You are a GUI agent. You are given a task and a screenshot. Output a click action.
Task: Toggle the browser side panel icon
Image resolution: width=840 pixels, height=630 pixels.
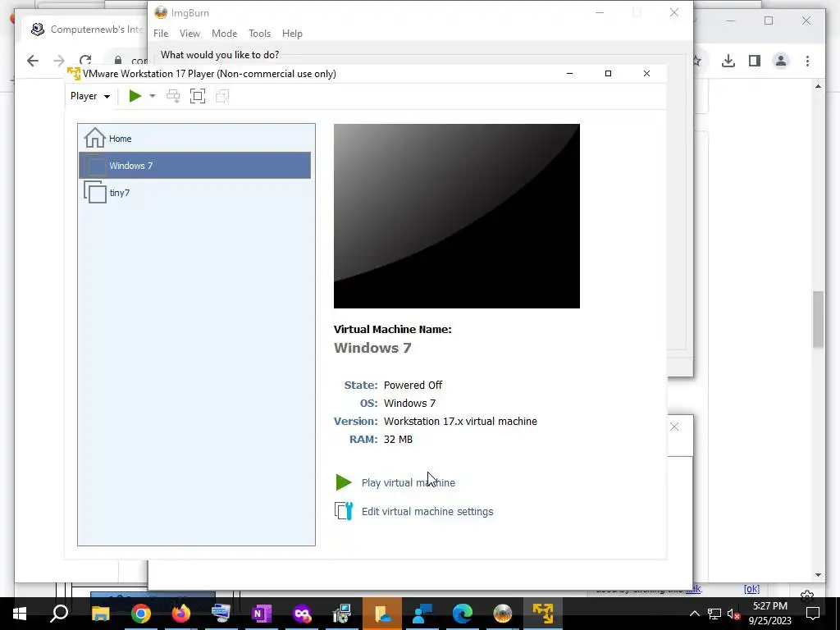[755, 61]
